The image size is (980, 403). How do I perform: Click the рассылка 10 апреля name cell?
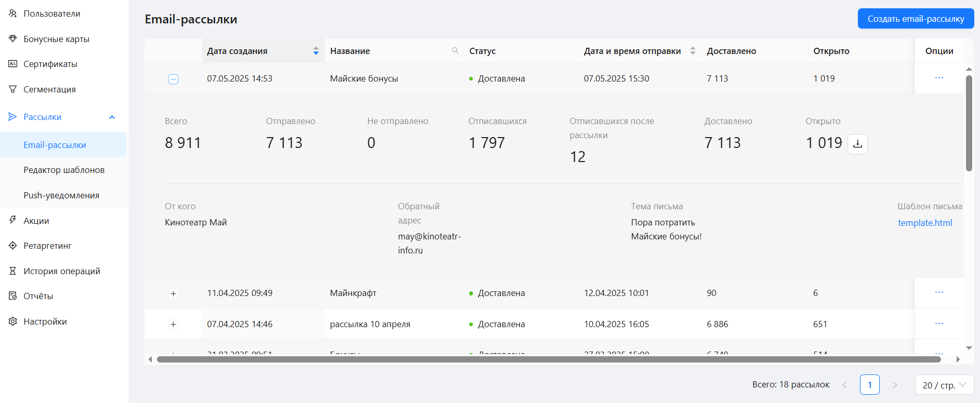370,324
